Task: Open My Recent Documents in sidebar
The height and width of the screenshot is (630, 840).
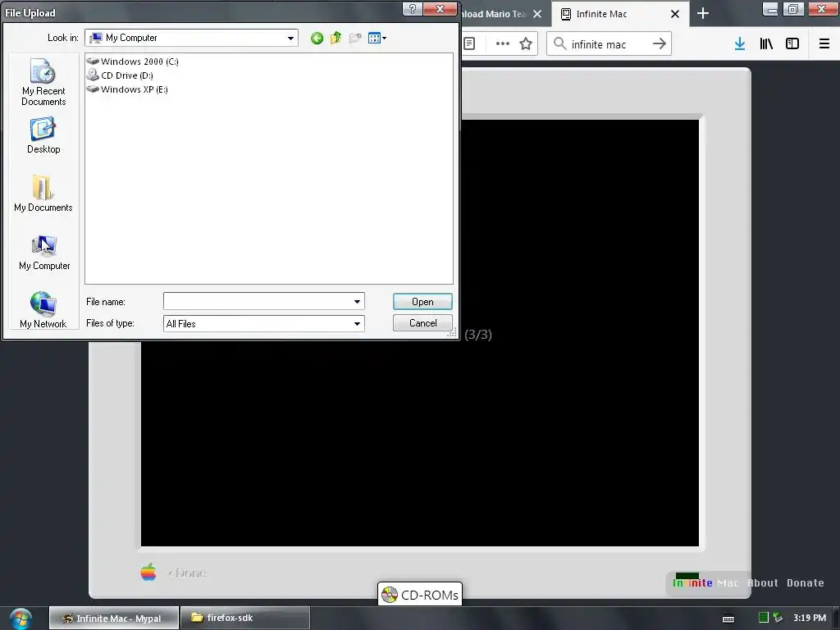Action: pos(43,82)
